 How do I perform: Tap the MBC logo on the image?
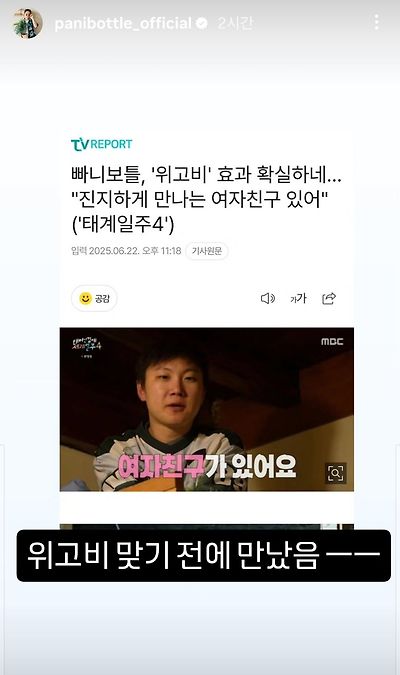[332, 341]
